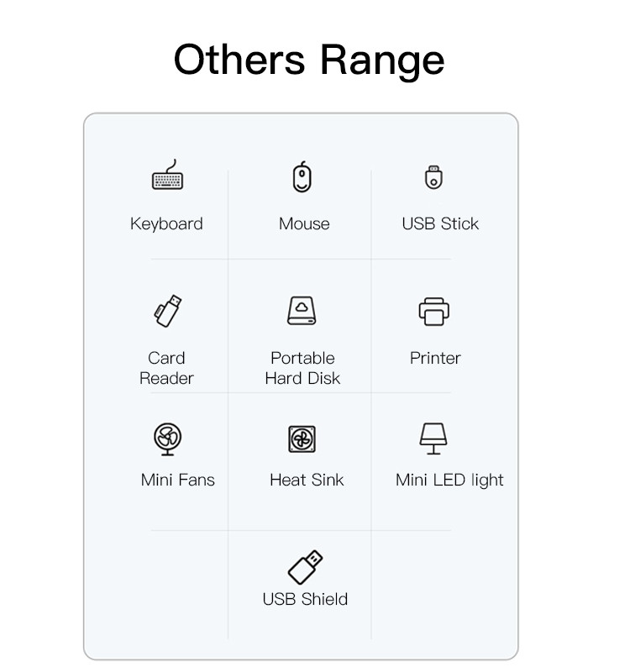630x672 pixels.
Task: Click the Keyboard text label
Action: [166, 224]
